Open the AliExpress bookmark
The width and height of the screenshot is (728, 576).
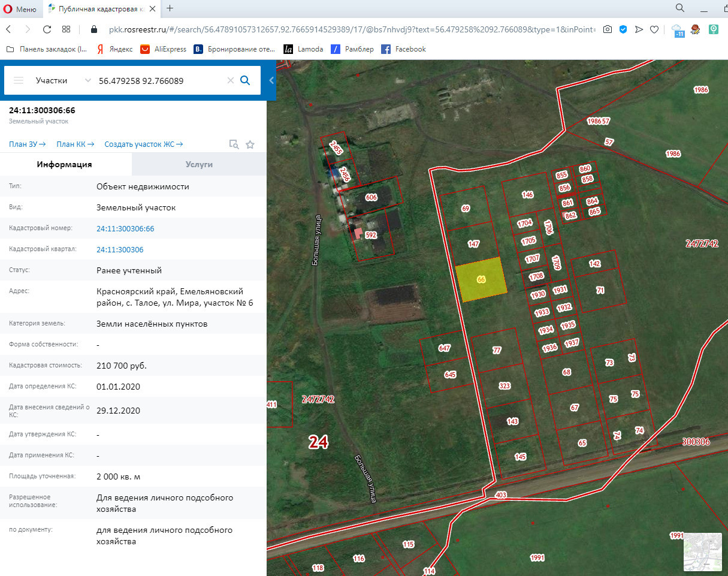point(163,49)
